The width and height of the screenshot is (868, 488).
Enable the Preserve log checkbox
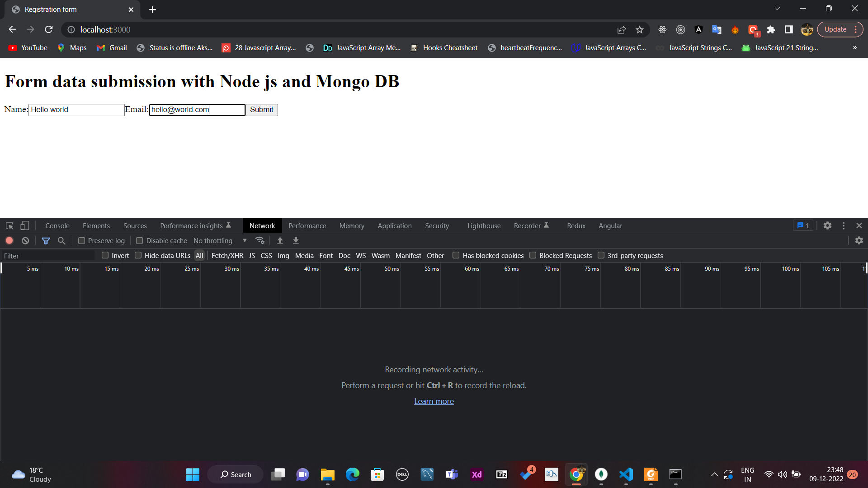click(82, 240)
